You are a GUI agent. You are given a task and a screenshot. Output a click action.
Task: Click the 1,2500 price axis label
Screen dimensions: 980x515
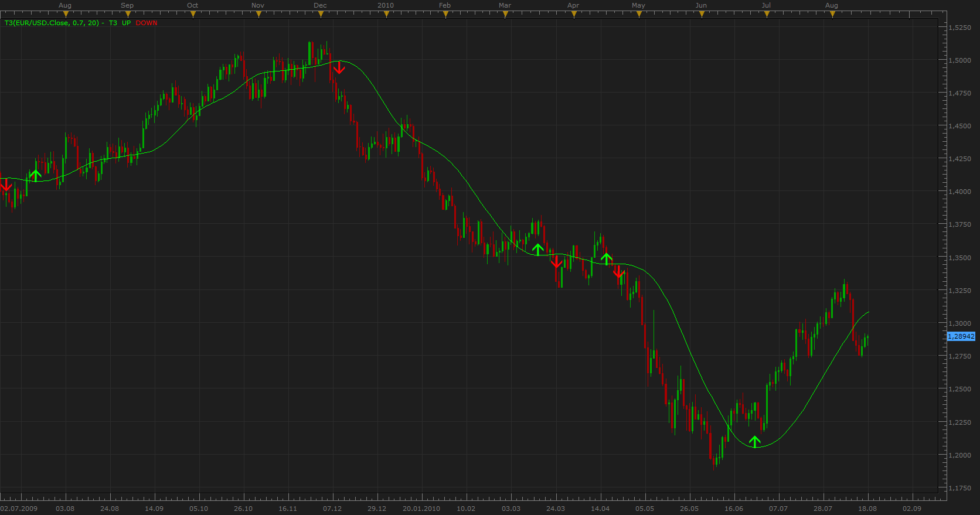tap(960, 389)
